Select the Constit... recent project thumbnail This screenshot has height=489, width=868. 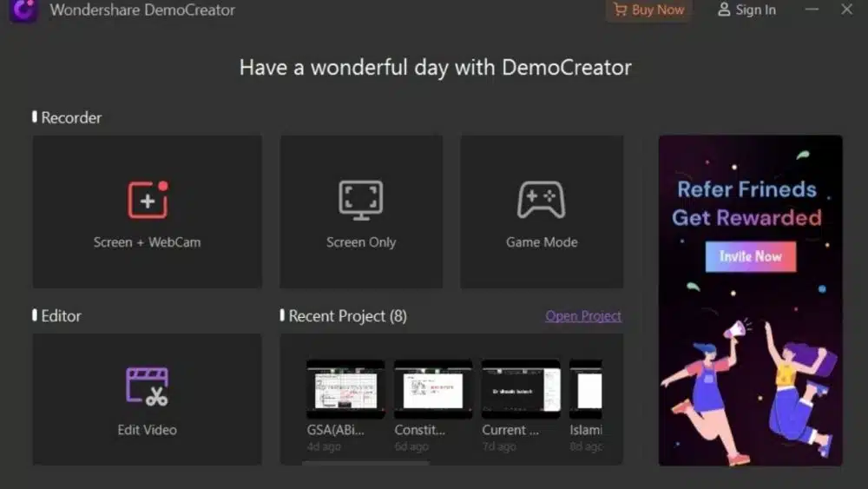432,390
